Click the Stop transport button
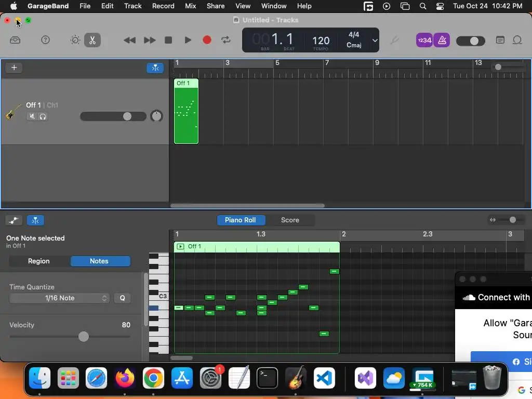 (x=168, y=40)
